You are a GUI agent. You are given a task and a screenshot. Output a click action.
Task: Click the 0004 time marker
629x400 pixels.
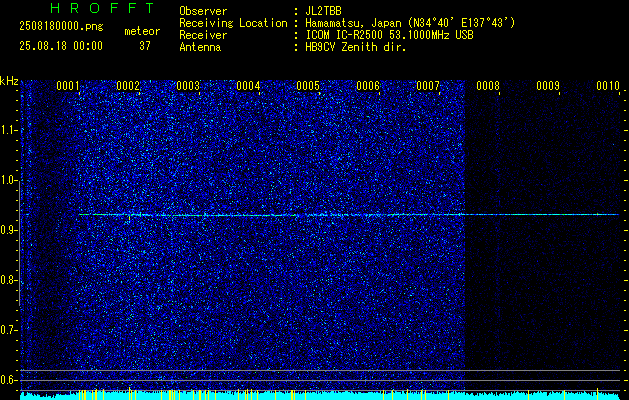point(248,86)
